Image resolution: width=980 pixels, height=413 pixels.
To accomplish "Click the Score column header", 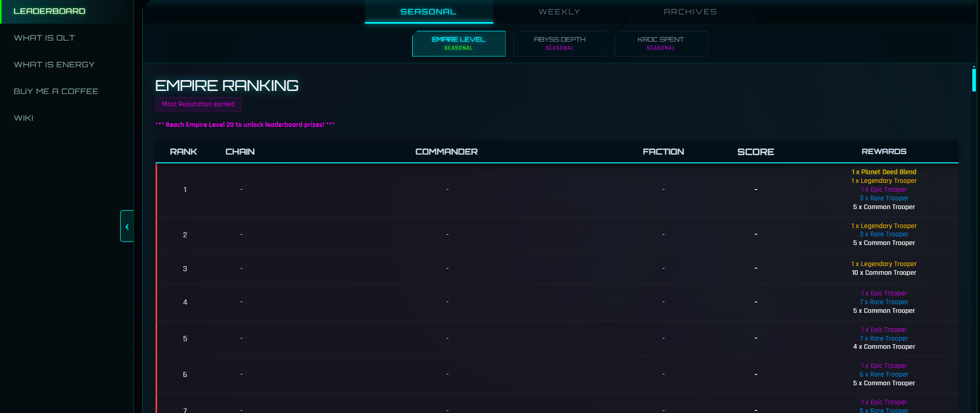I will tap(755, 152).
